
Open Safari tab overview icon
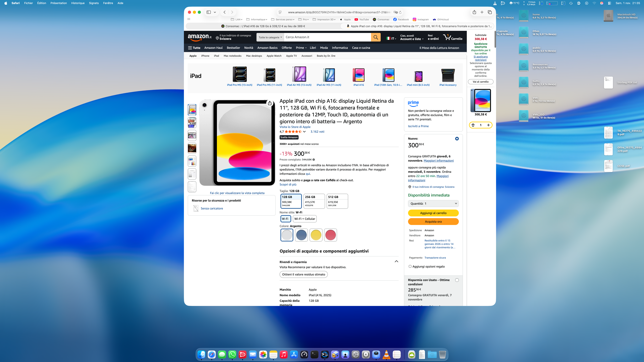click(x=490, y=12)
